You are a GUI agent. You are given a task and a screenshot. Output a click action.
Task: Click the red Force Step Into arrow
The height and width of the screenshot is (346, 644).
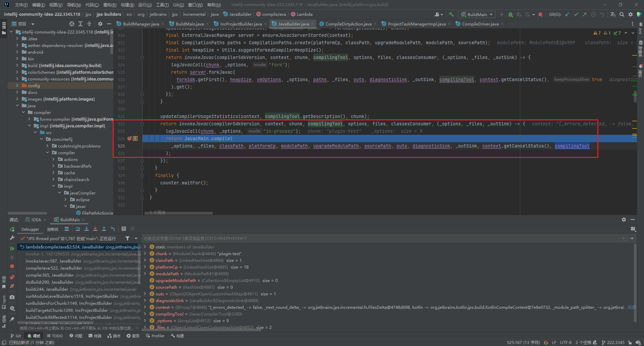[x=95, y=229]
